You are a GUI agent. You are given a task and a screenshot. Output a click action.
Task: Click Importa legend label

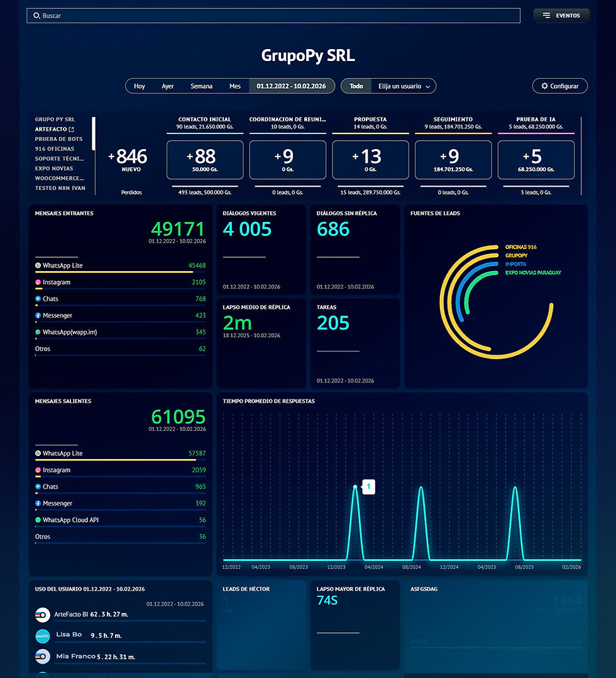[515, 264]
